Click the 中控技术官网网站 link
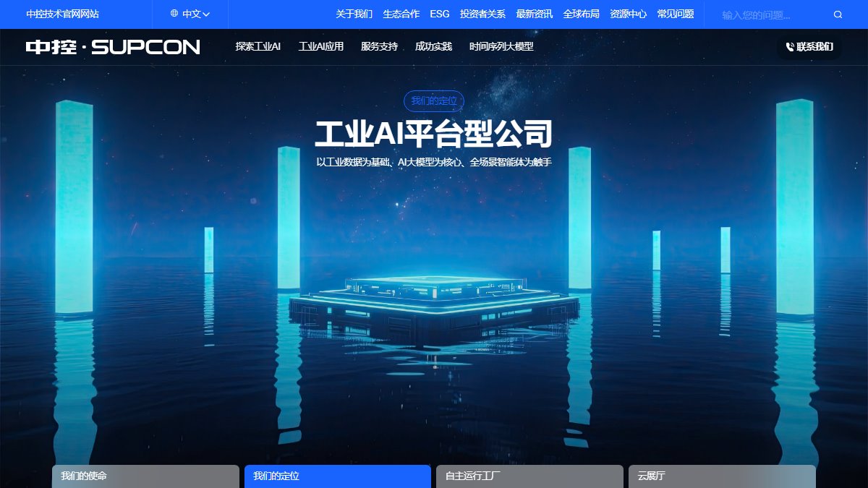The image size is (868, 488). (x=63, y=14)
